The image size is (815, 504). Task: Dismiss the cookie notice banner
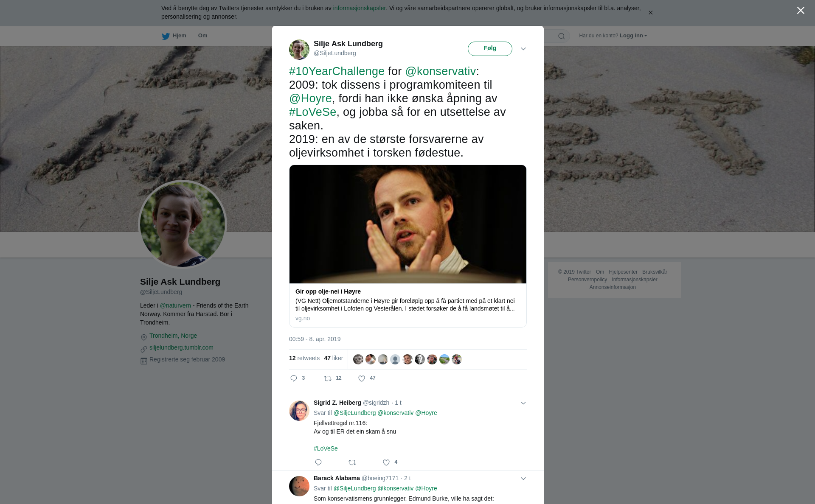[x=650, y=13]
